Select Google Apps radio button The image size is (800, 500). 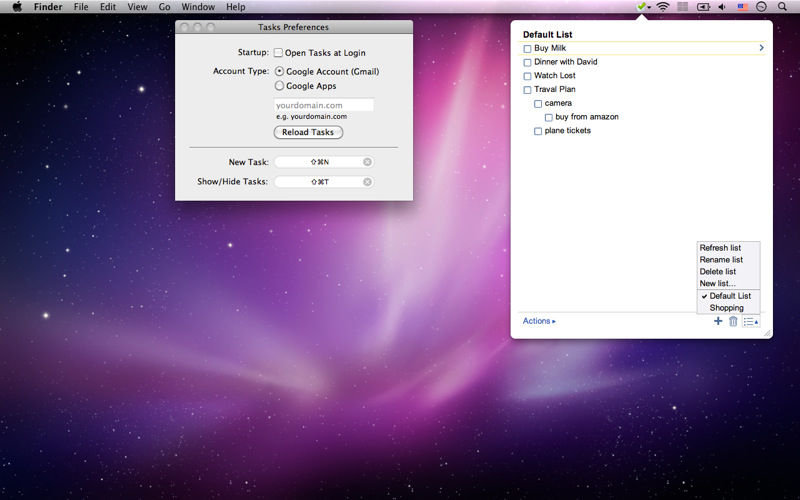coord(279,86)
